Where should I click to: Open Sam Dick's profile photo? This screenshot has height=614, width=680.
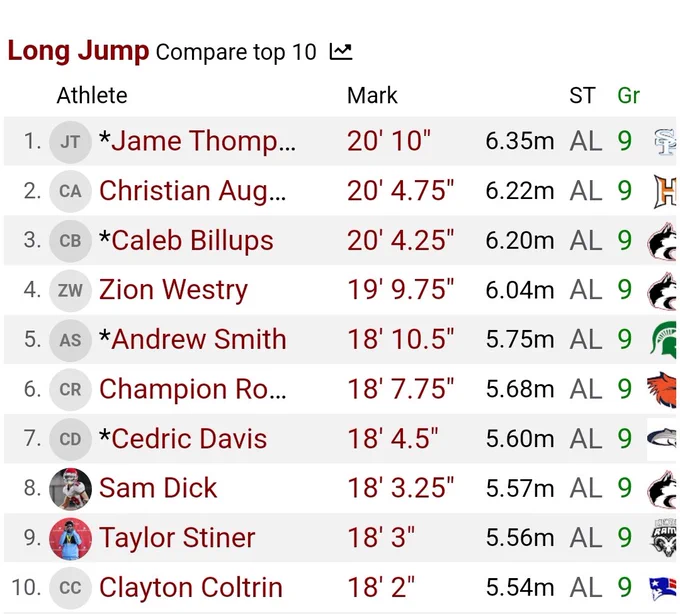(x=70, y=489)
